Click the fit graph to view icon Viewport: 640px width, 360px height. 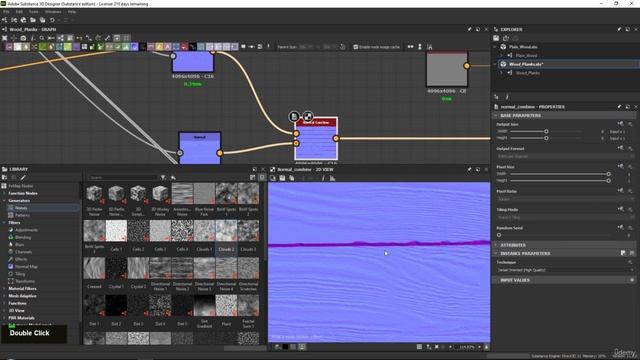[x=4, y=38]
